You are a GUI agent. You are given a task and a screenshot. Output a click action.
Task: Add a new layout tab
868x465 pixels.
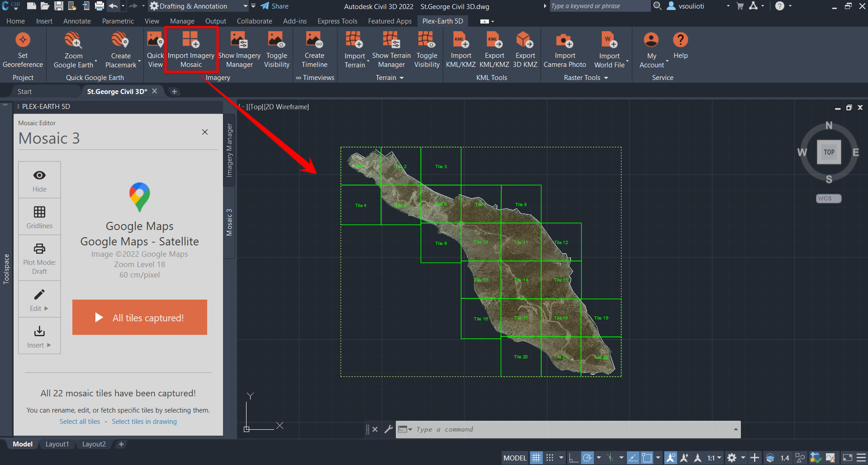pyautogui.click(x=121, y=444)
